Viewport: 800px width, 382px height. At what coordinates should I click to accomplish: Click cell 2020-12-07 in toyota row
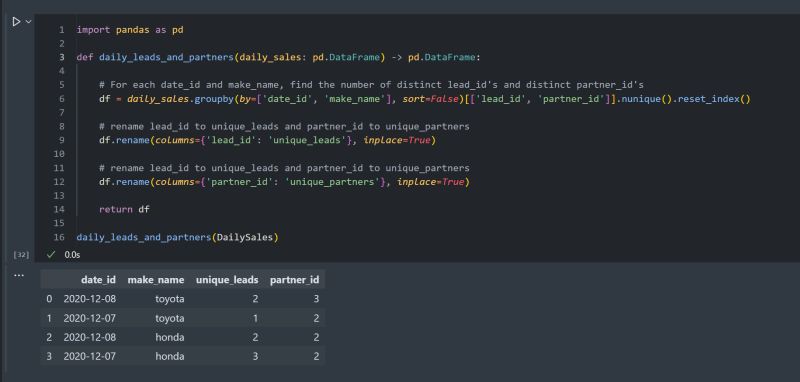point(90,318)
